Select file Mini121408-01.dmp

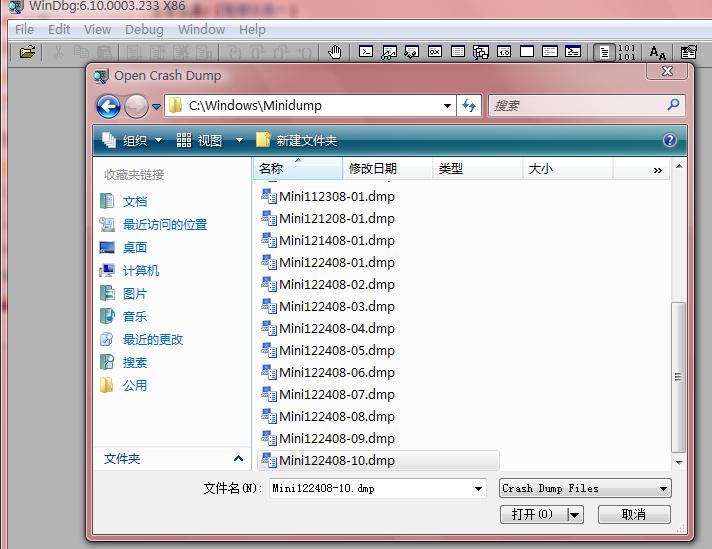click(x=328, y=241)
